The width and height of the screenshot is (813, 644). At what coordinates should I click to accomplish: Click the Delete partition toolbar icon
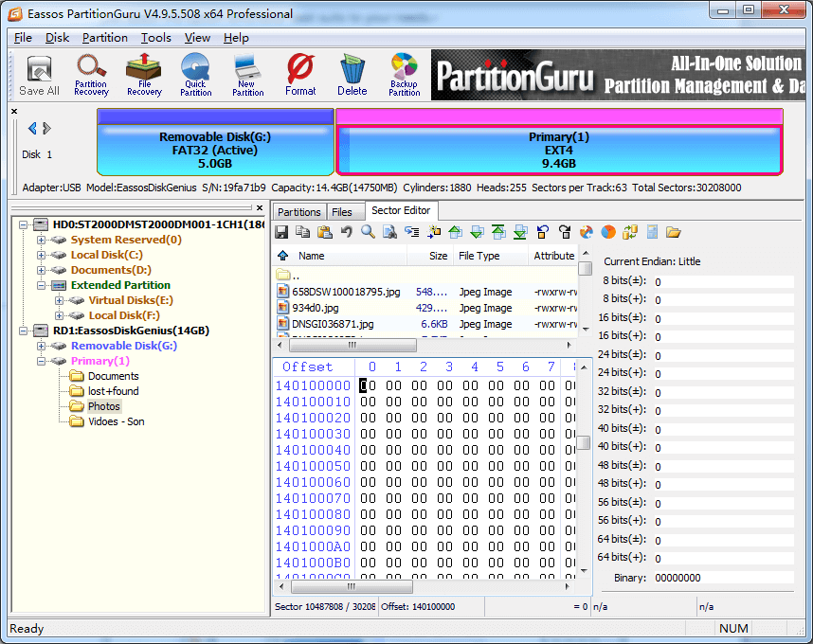tap(352, 76)
